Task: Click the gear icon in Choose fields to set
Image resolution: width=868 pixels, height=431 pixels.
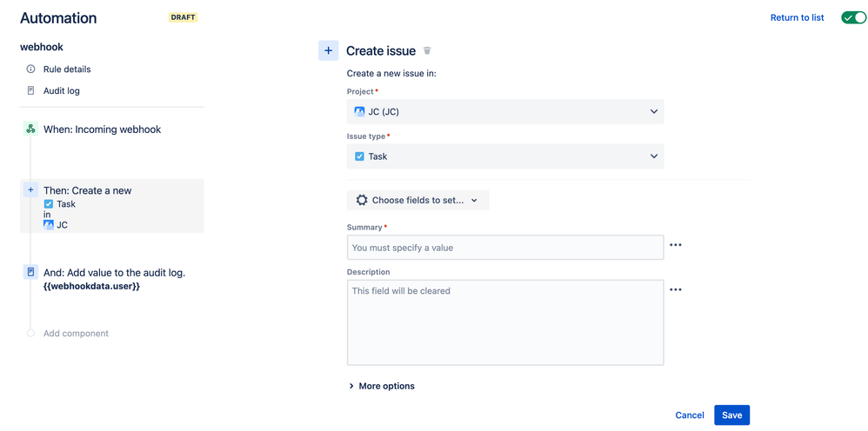Action: tap(362, 200)
